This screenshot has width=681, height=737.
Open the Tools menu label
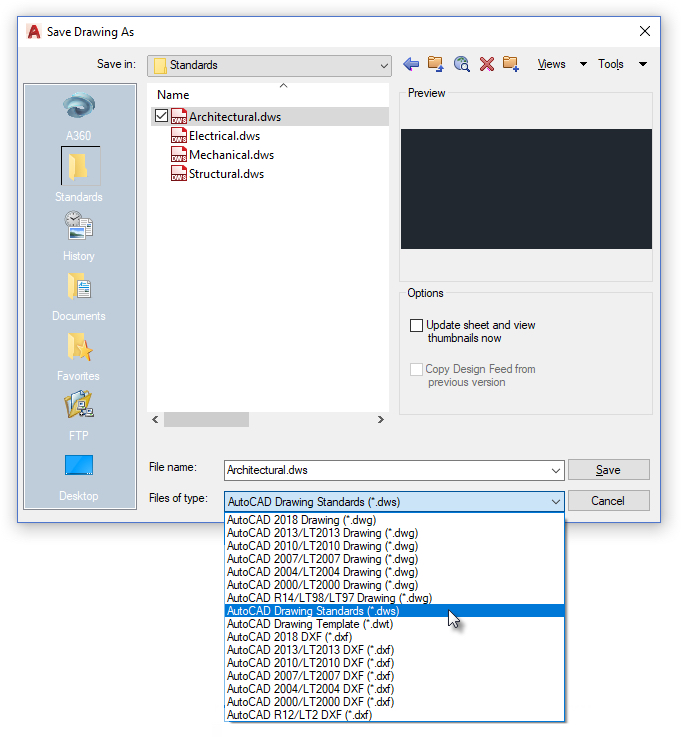[611, 64]
